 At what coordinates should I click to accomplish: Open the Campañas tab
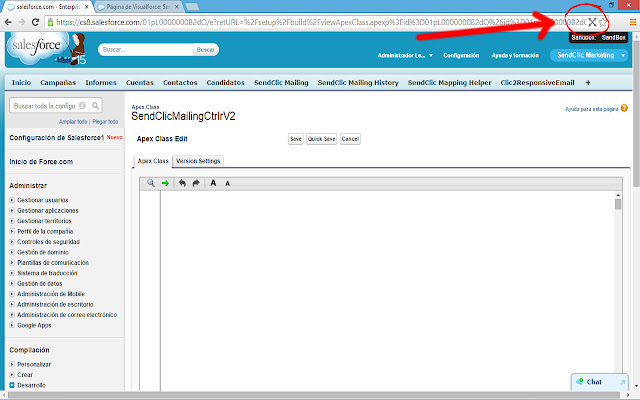(58, 82)
